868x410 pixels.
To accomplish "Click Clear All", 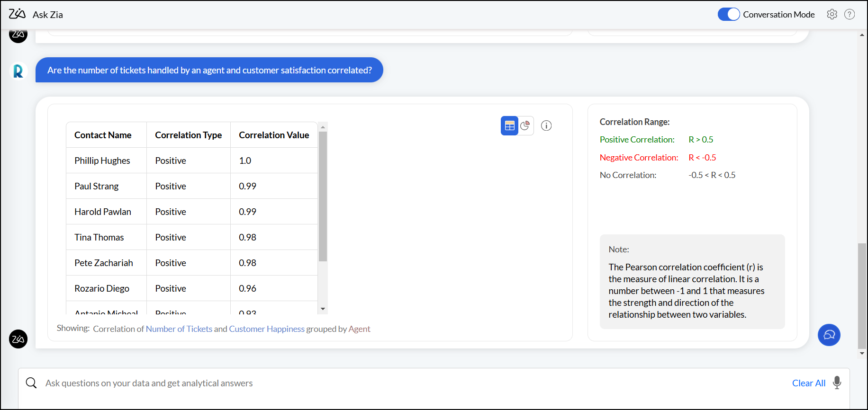I will coord(808,383).
